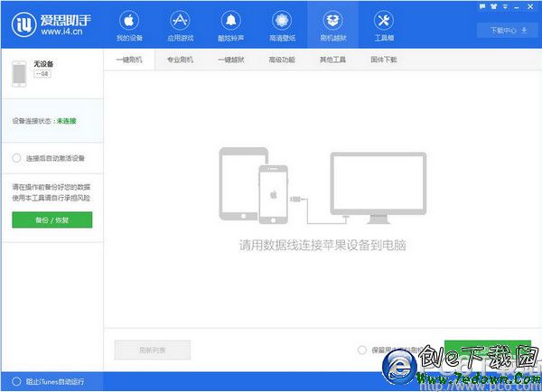
Task: Minimize the 爱思助手 window
Action: (517, 7)
